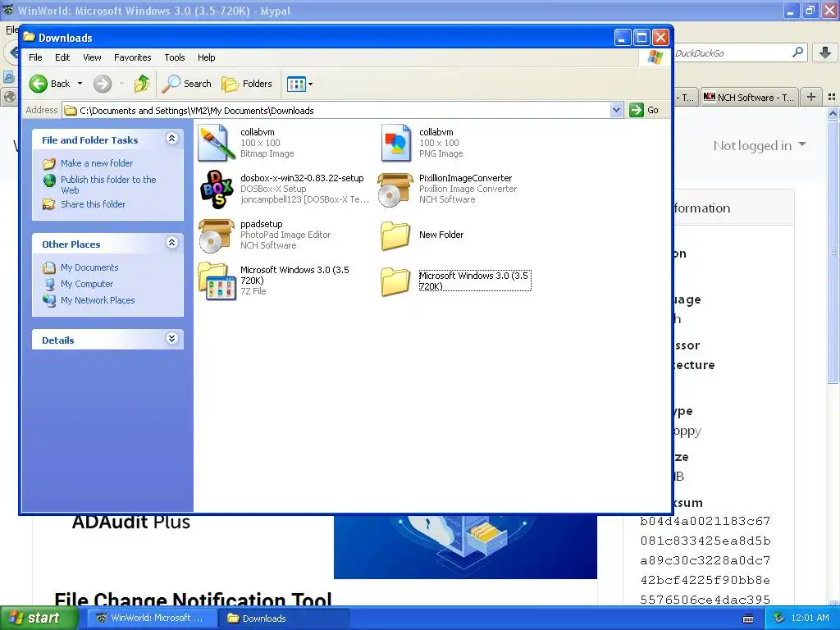The width and height of the screenshot is (840, 630).
Task: Collapse the Other Places panel
Action: coord(172,243)
